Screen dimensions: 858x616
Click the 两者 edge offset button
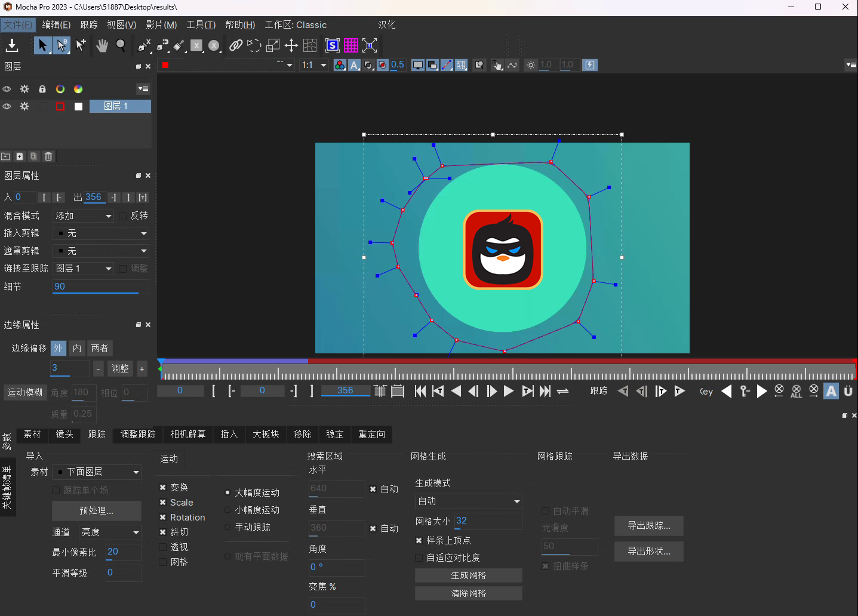point(100,349)
